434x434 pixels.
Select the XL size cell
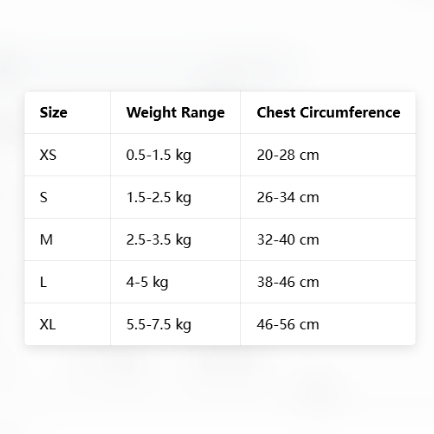tap(67, 324)
